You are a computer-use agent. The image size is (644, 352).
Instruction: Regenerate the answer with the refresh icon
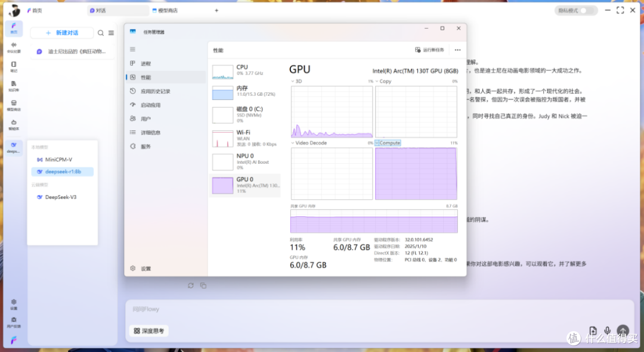click(191, 285)
